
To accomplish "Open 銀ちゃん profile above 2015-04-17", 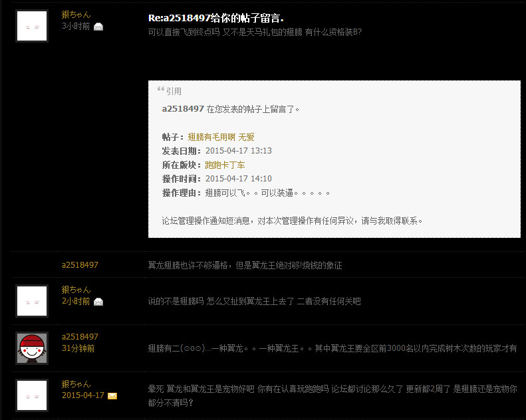I will (x=76, y=384).
